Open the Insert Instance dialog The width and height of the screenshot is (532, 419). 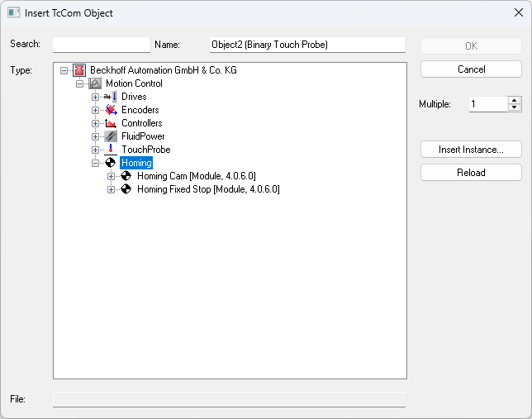tap(471, 150)
